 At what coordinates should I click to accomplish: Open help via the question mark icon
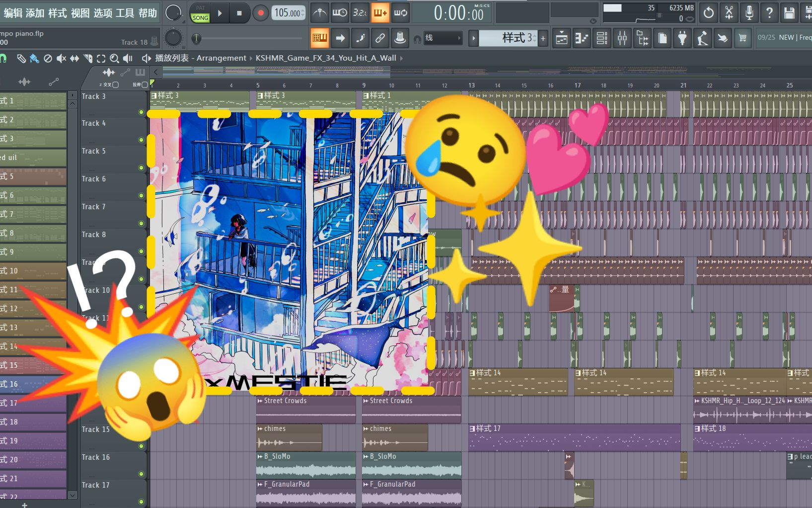(x=769, y=13)
